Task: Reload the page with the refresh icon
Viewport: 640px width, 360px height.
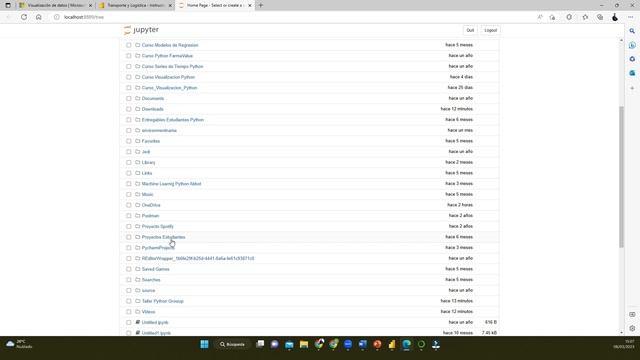Action: 24,17
